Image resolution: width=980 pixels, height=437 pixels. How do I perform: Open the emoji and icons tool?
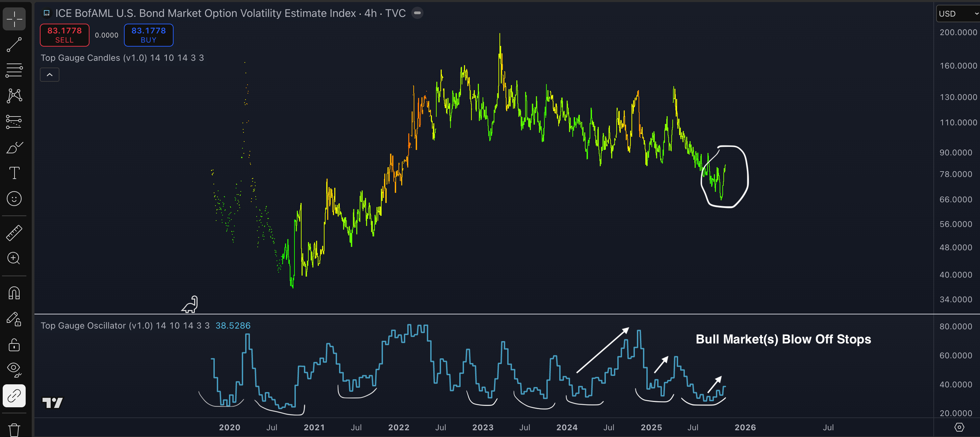point(14,199)
